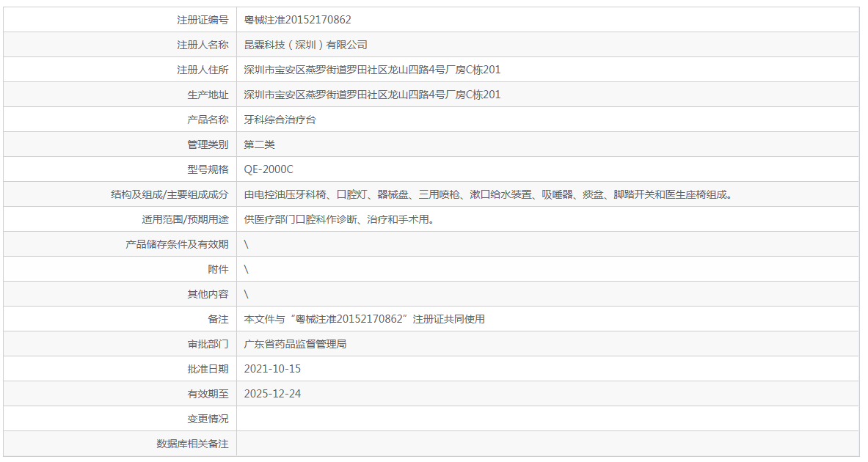The image size is (868, 462).
Task: Click the department 广东省药品监督管理局
Action: tap(295, 344)
